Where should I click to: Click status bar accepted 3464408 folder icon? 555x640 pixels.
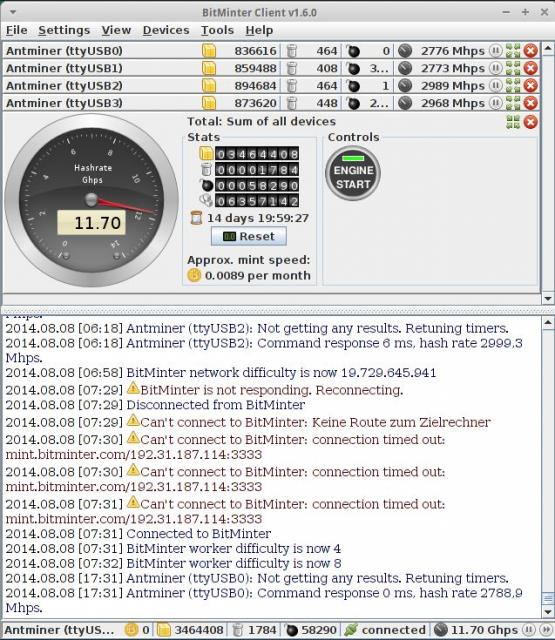pos(164,630)
